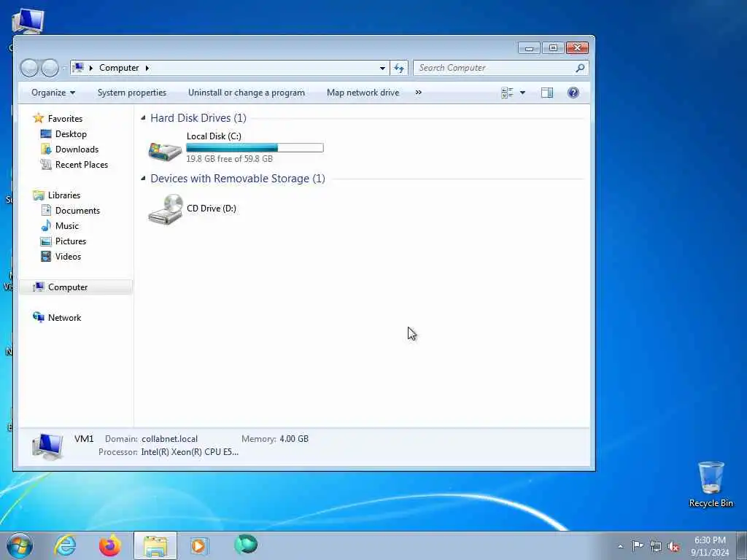
Task: Select the "Hard Disk Drives (1)" header text
Action: pos(198,117)
